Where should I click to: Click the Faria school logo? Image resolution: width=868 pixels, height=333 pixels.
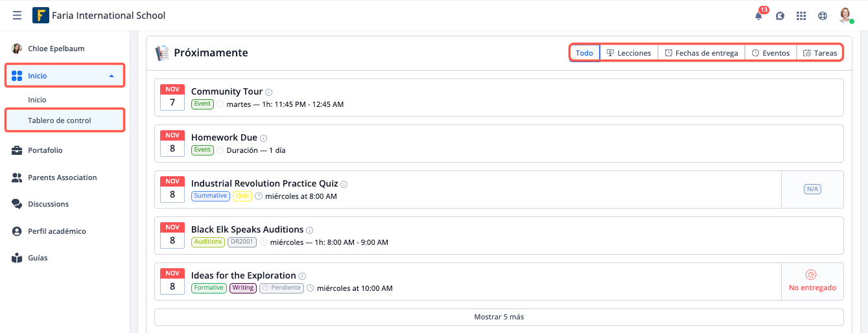coord(40,16)
